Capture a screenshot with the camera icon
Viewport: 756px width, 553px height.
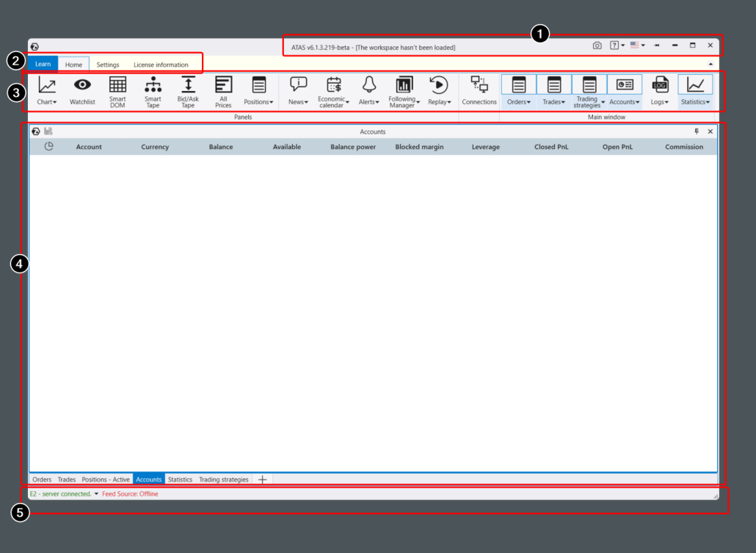tap(597, 45)
